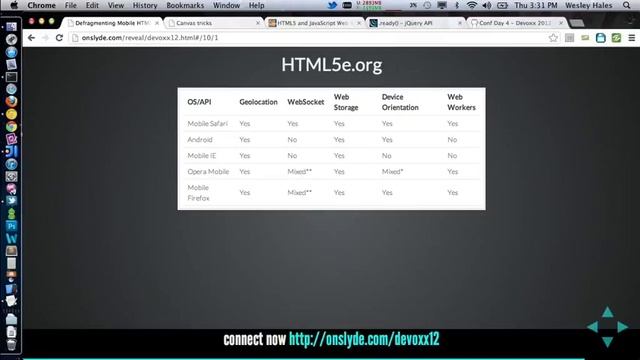The width and height of the screenshot is (640, 360).
Task: Select the Defragmenting Mobile HTML tab
Action: coord(112,23)
